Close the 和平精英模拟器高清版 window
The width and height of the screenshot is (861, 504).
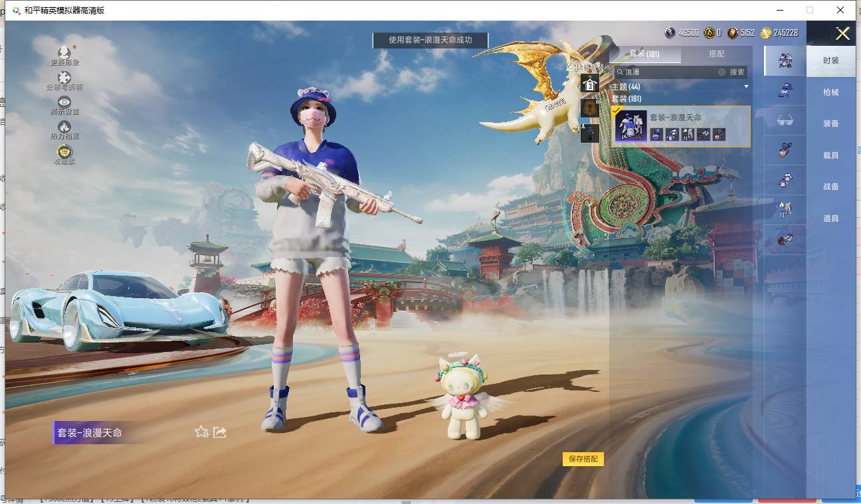click(x=841, y=10)
